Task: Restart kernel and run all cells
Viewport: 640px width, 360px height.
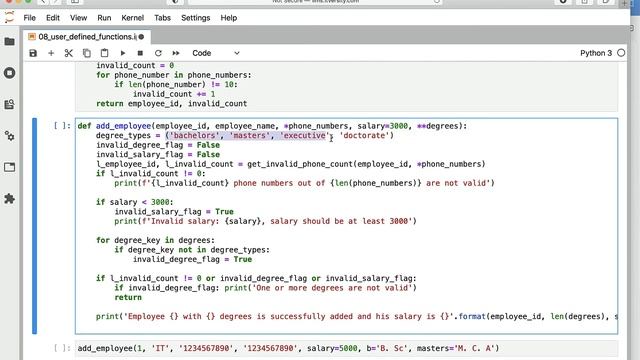Action: pyautogui.click(x=176, y=53)
